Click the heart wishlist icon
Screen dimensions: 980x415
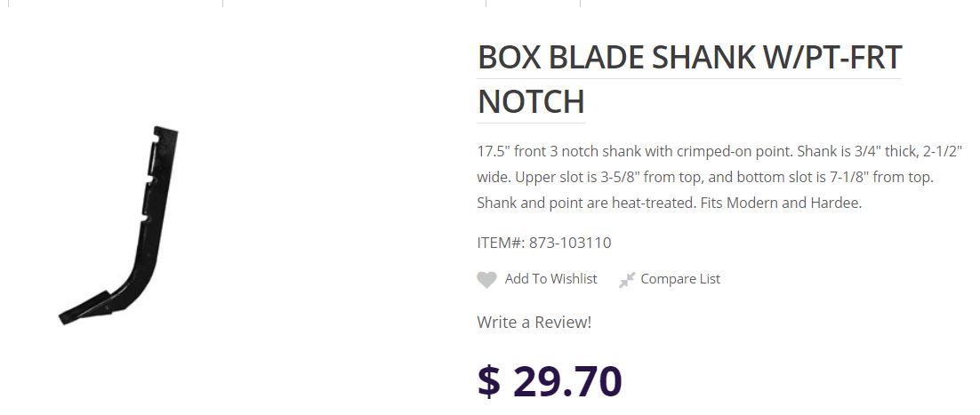pos(486,280)
